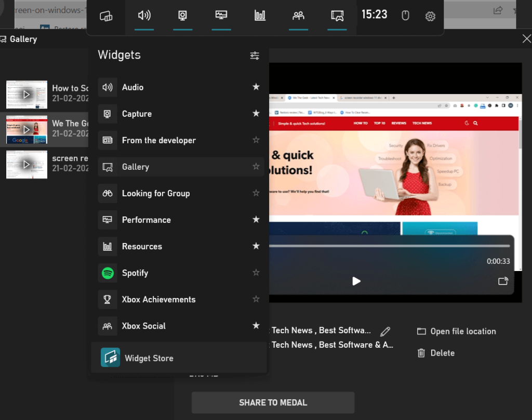The width and height of the screenshot is (532, 420).
Task: Click the mouse click-through icon
Action: [405, 16]
